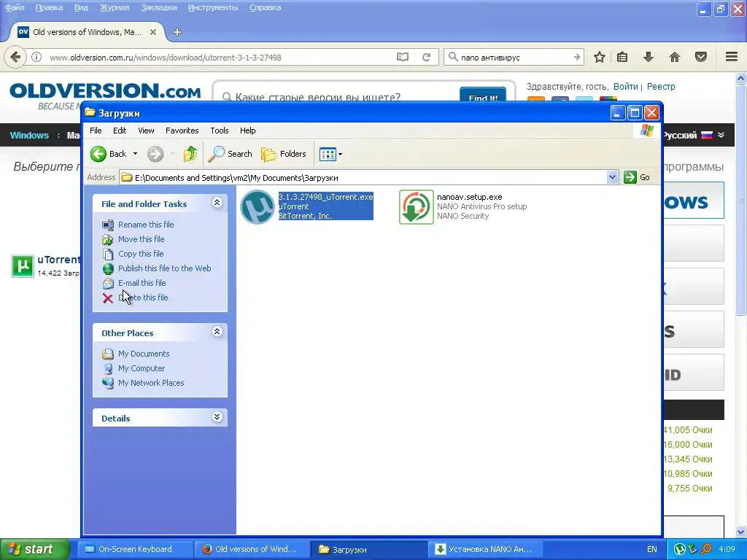Close the Old versions of Windows tab

click(x=153, y=32)
